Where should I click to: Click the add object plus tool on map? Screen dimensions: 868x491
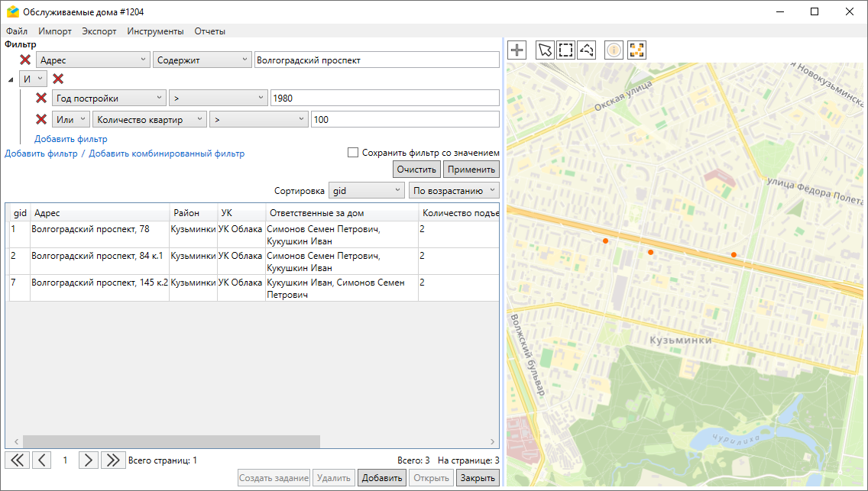point(518,50)
